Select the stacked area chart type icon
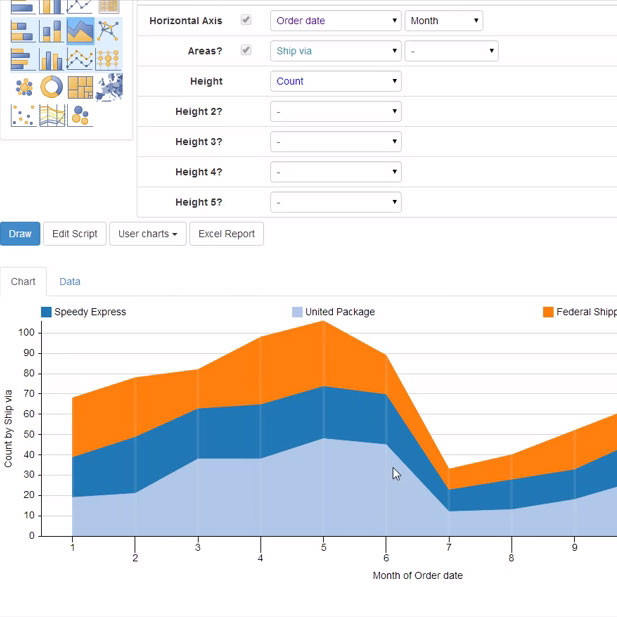Screen dimensions: 617x617 (81, 31)
